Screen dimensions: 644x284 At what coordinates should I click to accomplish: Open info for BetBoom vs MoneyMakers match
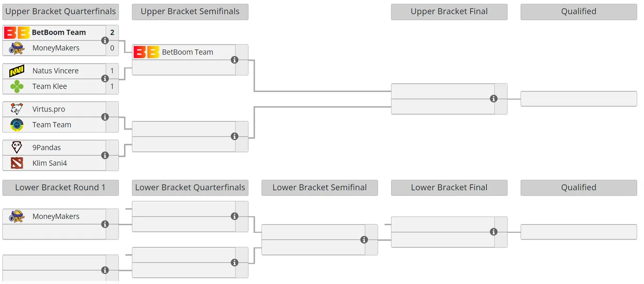[105, 40]
